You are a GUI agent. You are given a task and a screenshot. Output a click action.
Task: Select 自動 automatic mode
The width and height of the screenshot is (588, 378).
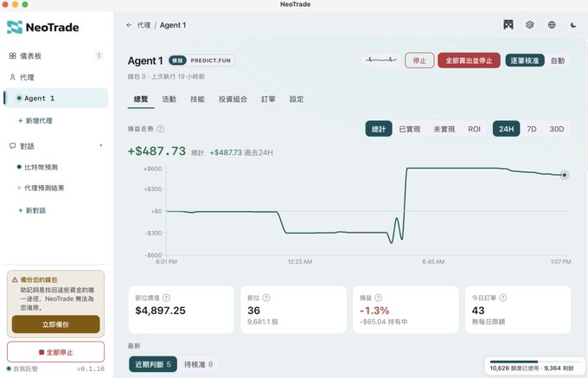click(558, 61)
